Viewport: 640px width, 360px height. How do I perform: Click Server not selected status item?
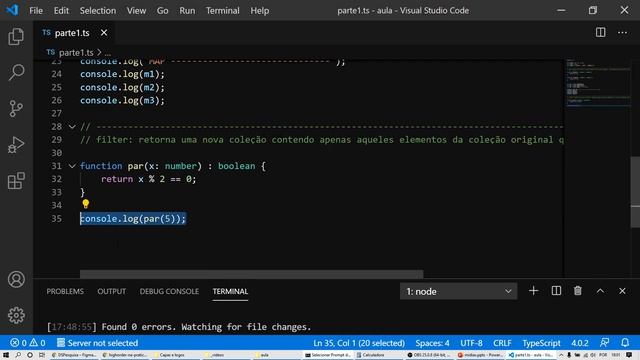pos(97,343)
